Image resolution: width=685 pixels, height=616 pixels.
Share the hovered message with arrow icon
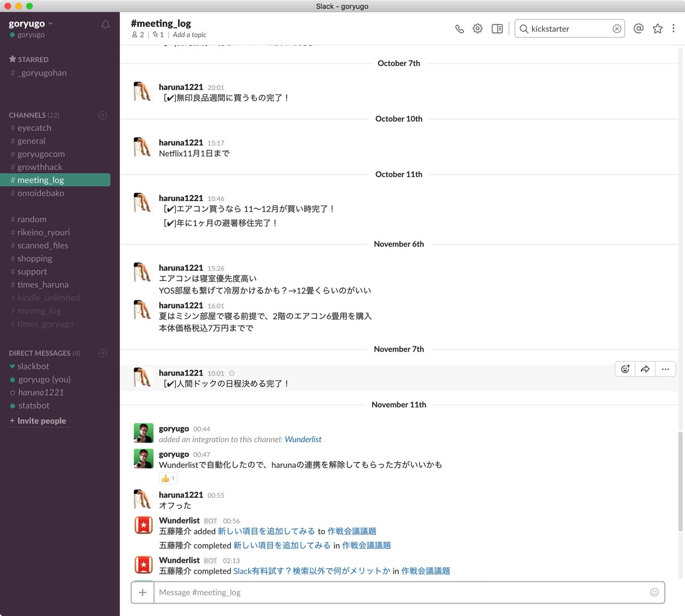click(645, 369)
